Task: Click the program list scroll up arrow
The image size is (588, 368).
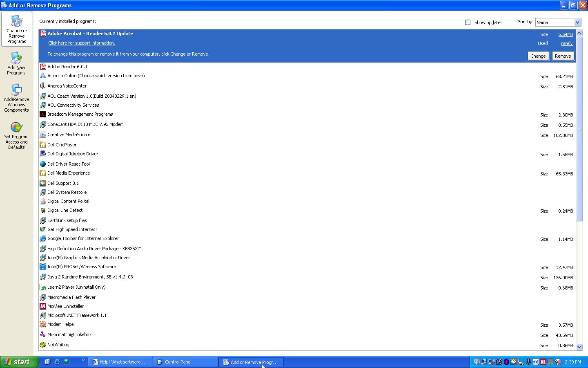Action: (579, 33)
